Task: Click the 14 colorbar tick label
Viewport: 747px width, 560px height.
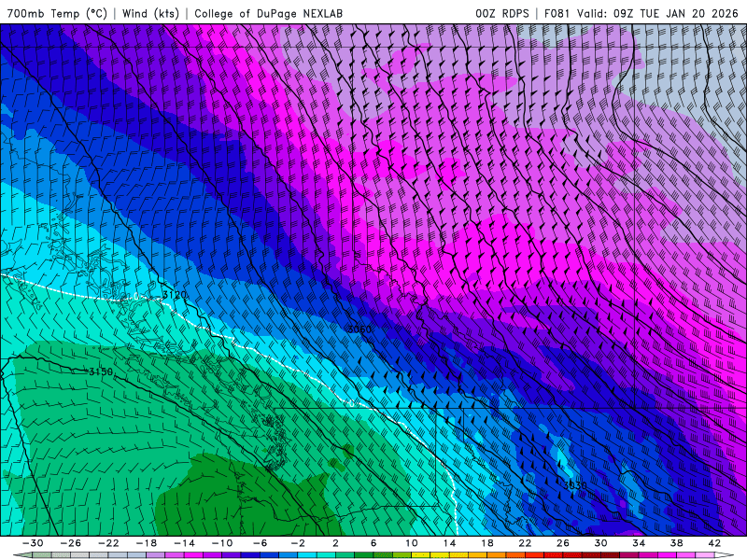Action: click(449, 543)
